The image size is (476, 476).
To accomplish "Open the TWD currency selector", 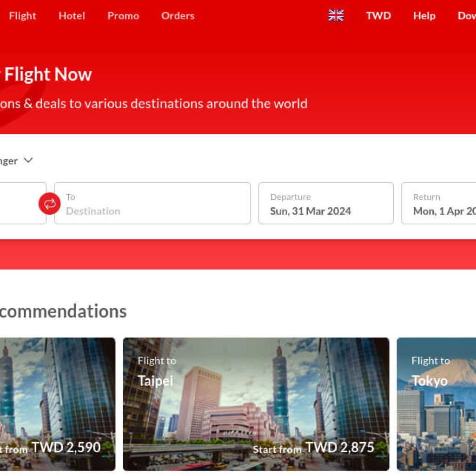I will [378, 16].
